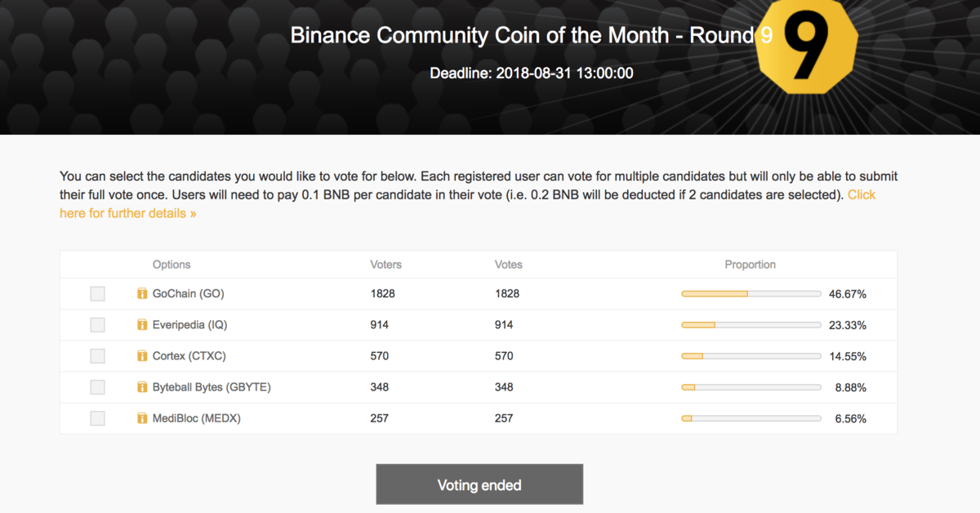This screenshot has height=513, width=980.
Task: Click the Votes column header
Action: [508, 264]
